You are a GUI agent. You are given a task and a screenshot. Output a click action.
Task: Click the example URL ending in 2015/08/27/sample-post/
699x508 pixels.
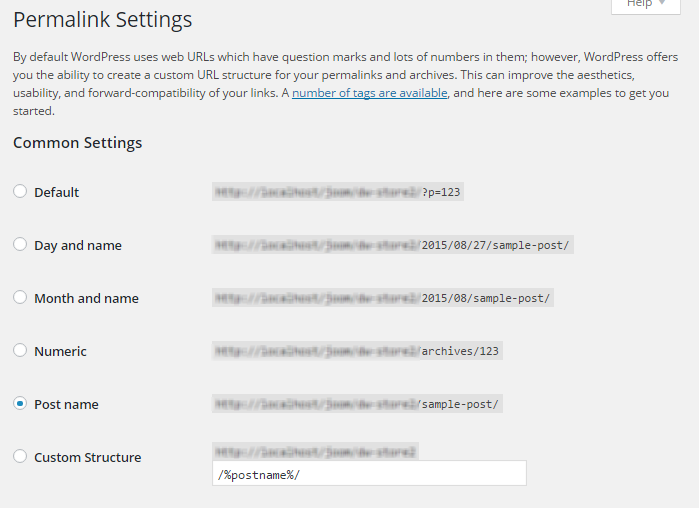click(x=392, y=245)
